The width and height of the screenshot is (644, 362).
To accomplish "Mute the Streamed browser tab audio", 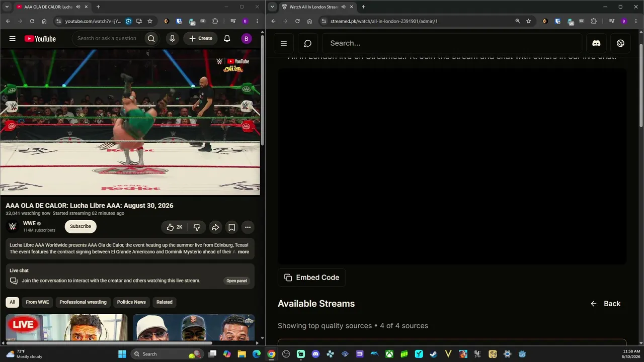I will tap(343, 7).
